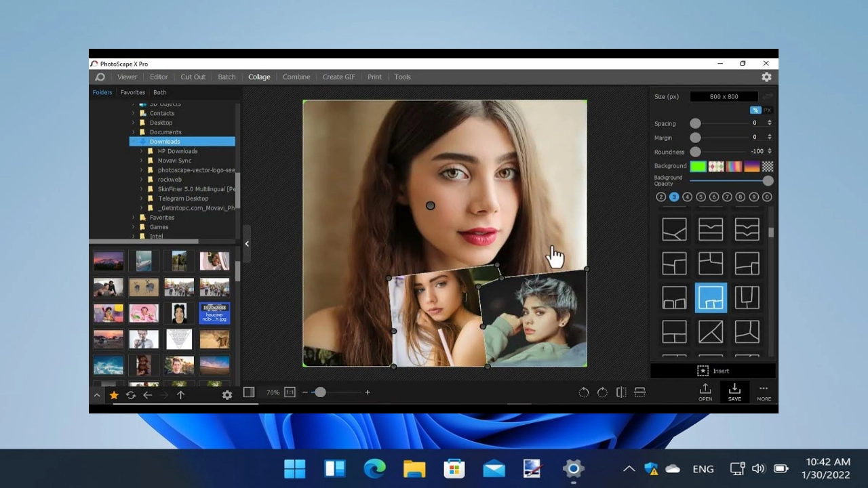This screenshot has height=488, width=868.
Task: Open the Create GIF tab
Action: click(338, 77)
